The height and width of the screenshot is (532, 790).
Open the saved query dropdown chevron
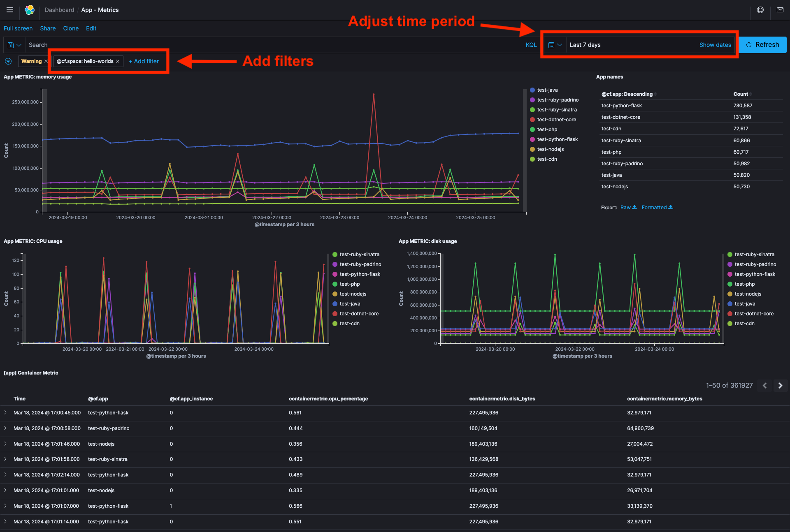point(19,45)
